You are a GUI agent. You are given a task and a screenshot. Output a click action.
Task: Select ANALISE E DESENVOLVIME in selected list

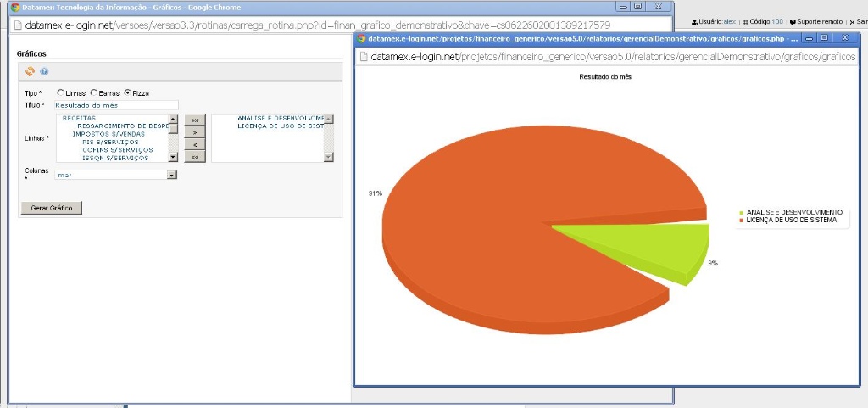coord(280,118)
